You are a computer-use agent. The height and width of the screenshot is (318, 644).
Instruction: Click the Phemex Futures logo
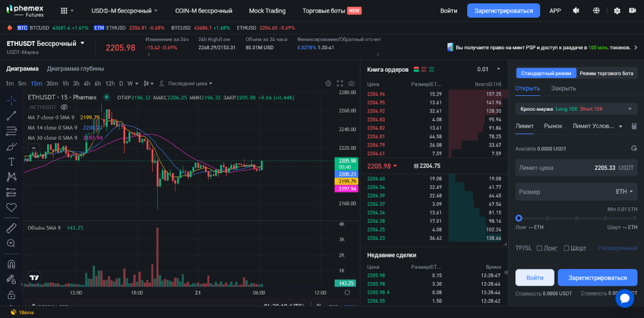[26, 11]
